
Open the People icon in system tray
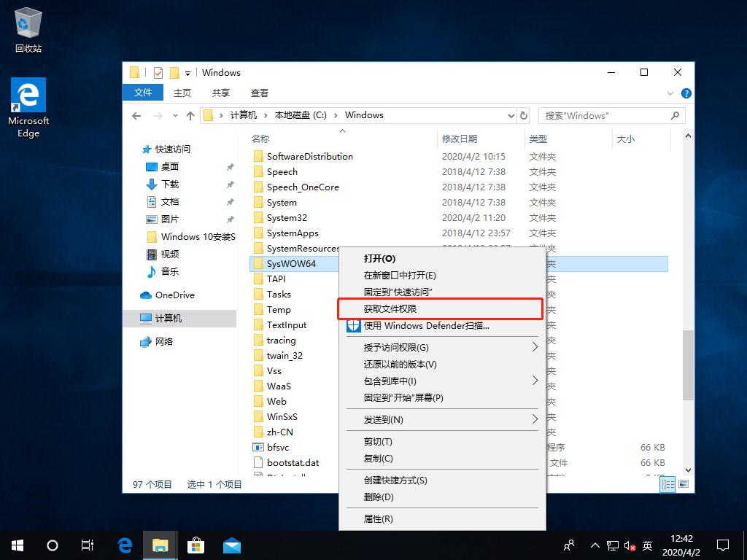click(569, 545)
